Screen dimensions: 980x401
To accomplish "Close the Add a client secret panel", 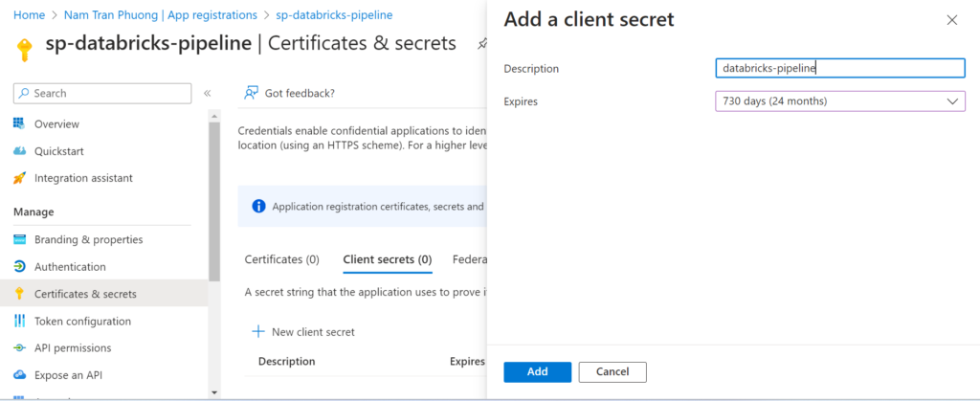I will [951, 20].
